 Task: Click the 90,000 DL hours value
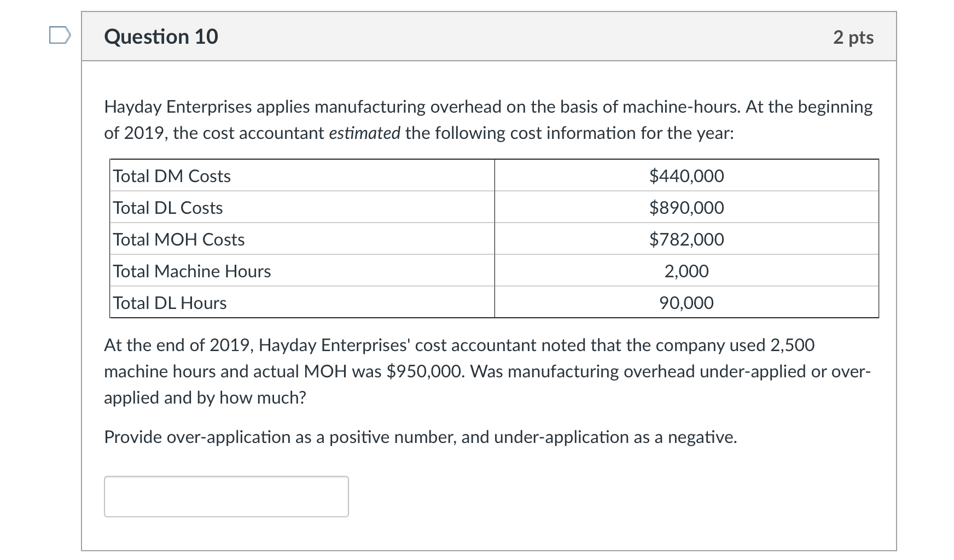pos(687,302)
